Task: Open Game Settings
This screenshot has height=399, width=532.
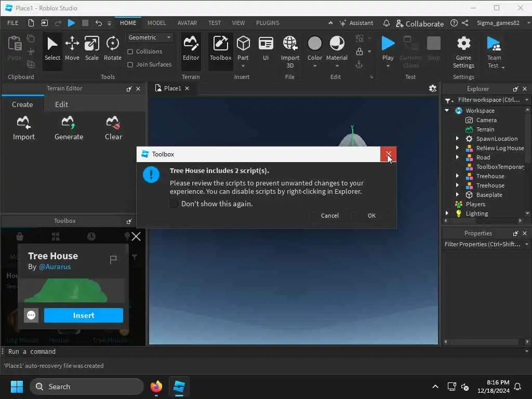Action: (463, 51)
